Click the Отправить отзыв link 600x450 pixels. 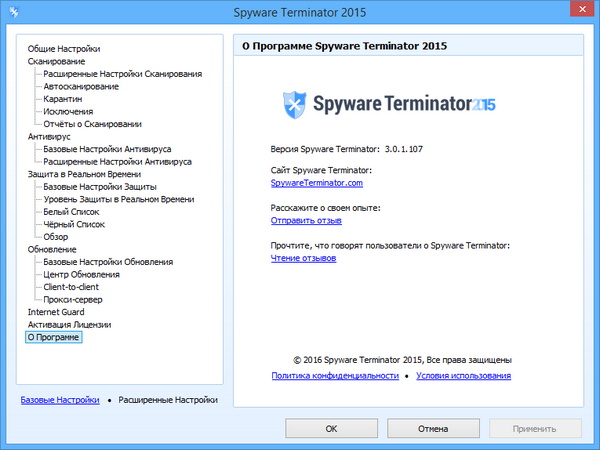306,220
